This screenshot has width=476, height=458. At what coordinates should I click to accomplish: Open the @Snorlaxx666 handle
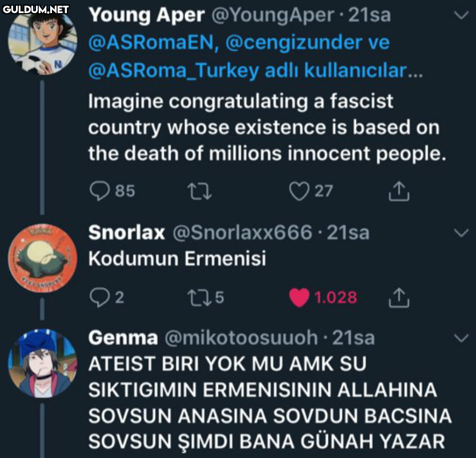pyautogui.click(x=242, y=233)
